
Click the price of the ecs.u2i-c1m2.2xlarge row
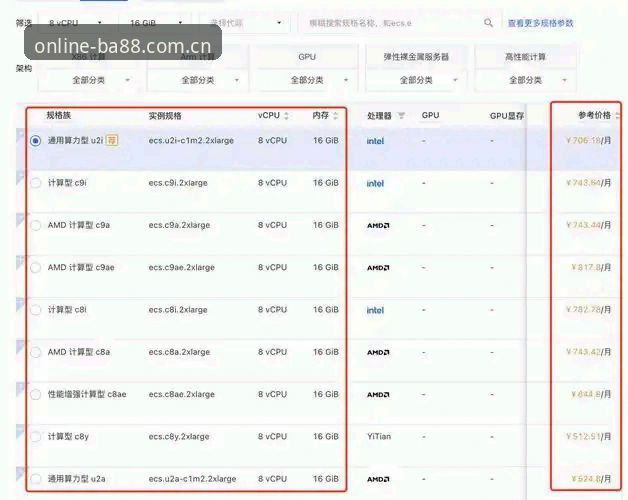coord(588,140)
